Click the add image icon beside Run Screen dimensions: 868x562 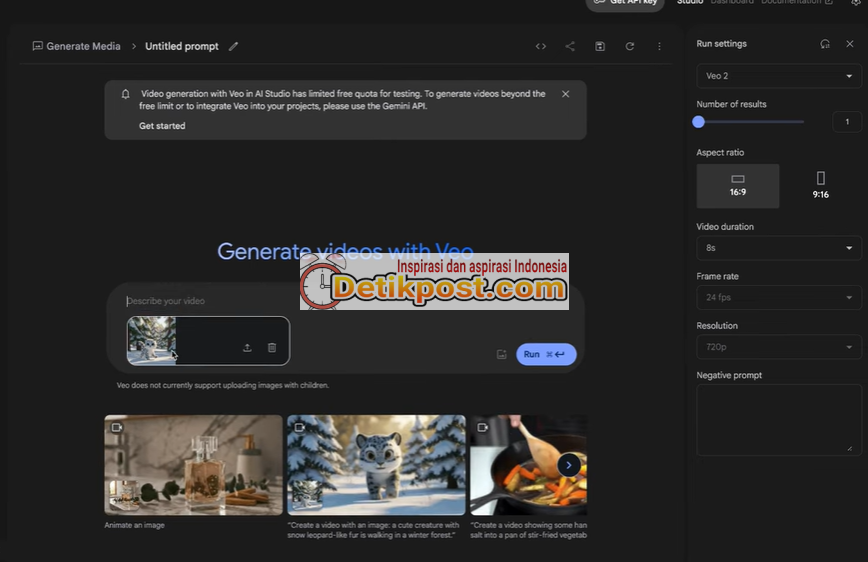coord(501,354)
